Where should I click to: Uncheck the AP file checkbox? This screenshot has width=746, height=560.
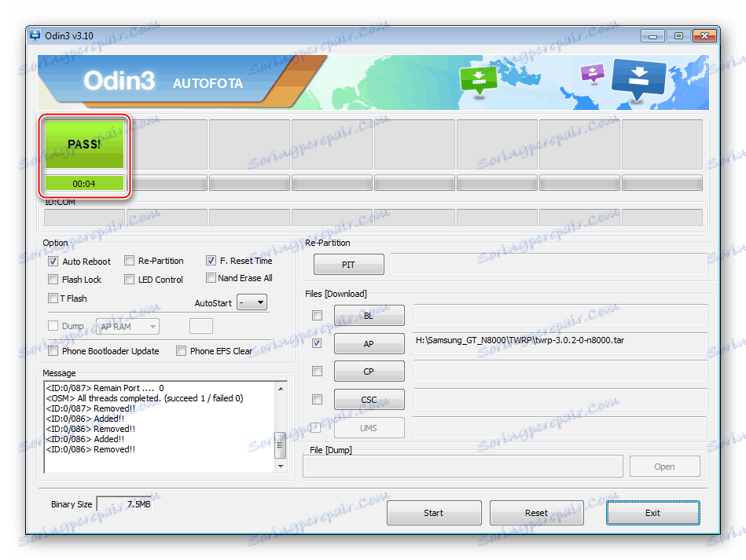(317, 343)
